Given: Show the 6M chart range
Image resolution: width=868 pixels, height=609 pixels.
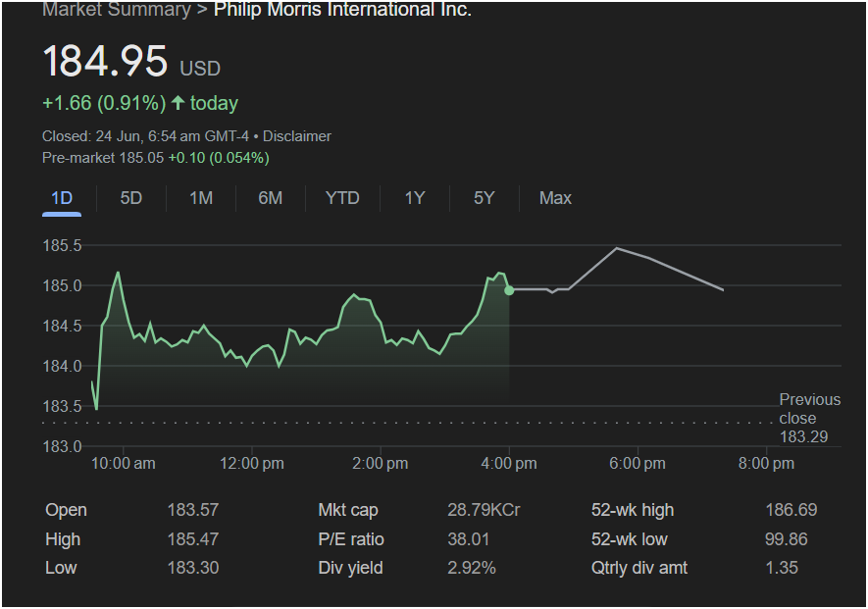Looking at the screenshot, I should 270,198.
